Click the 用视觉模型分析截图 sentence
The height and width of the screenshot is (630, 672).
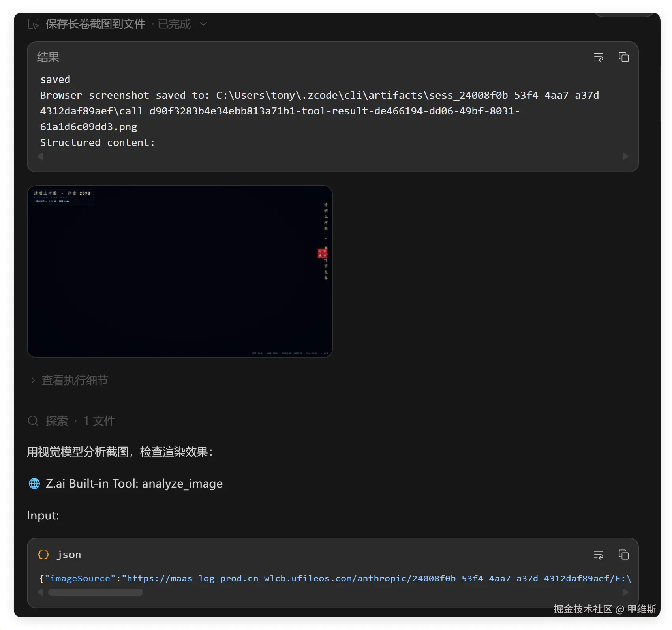[x=120, y=452]
